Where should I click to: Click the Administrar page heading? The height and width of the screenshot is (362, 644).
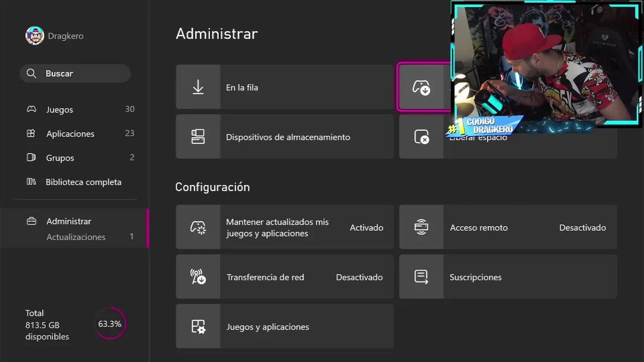[x=216, y=34]
